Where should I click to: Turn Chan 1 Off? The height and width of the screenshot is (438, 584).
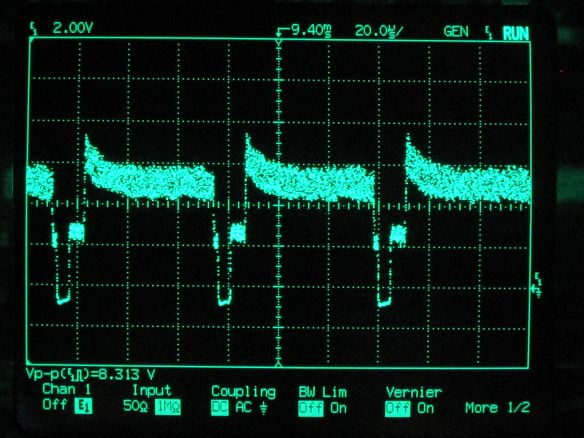(x=54, y=405)
